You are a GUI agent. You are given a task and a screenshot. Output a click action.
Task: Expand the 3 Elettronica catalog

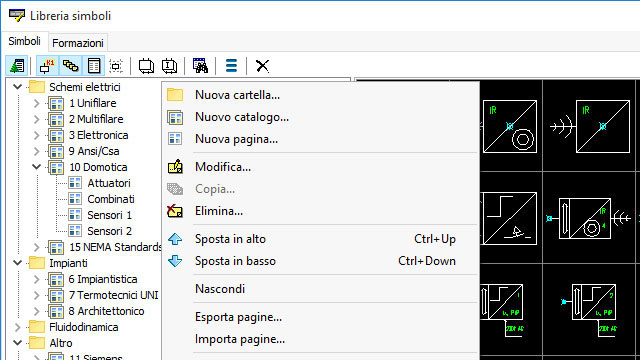click(36, 135)
